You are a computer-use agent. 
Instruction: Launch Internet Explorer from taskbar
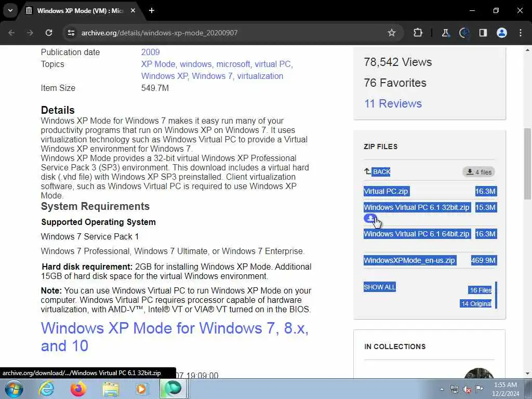46,389
